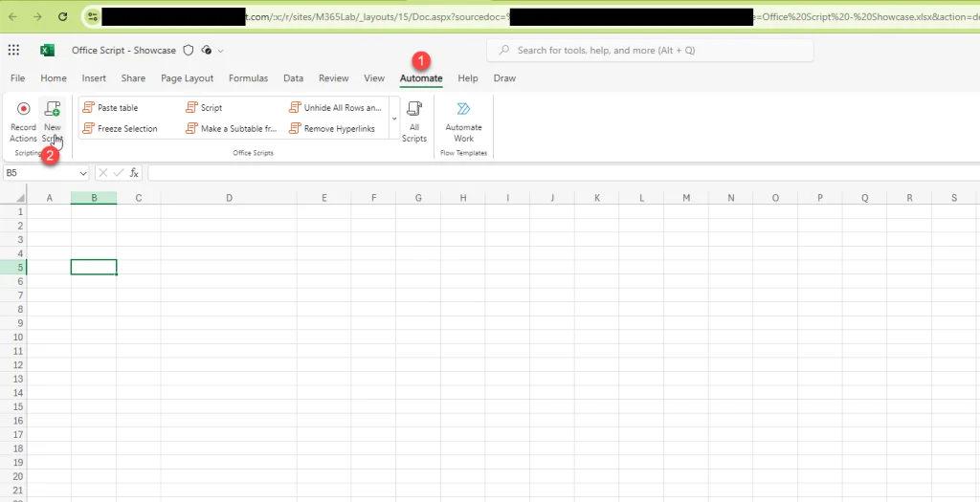Switch to the Page Layout tab
Viewport: 980px width, 502px height.
pyautogui.click(x=187, y=78)
